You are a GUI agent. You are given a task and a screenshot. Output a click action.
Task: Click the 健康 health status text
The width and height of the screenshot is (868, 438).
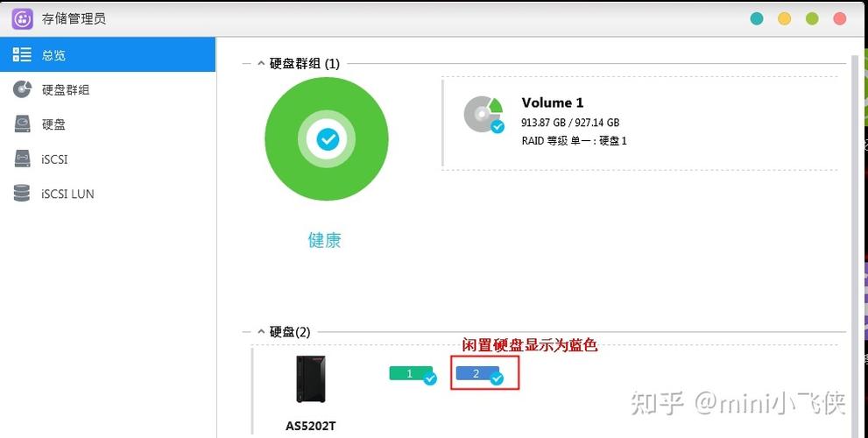coord(324,240)
